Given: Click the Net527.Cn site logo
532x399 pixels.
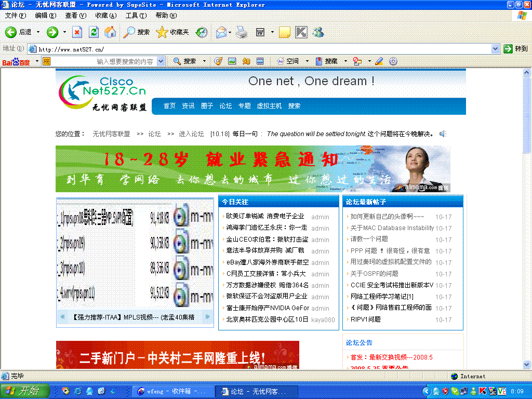Looking at the screenshot, I should pos(102,92).
